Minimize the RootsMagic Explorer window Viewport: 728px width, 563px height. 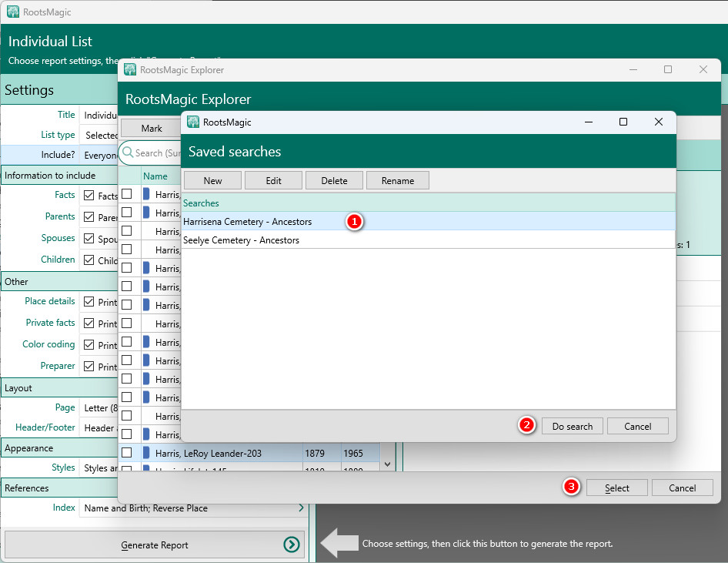pos(633,69)
